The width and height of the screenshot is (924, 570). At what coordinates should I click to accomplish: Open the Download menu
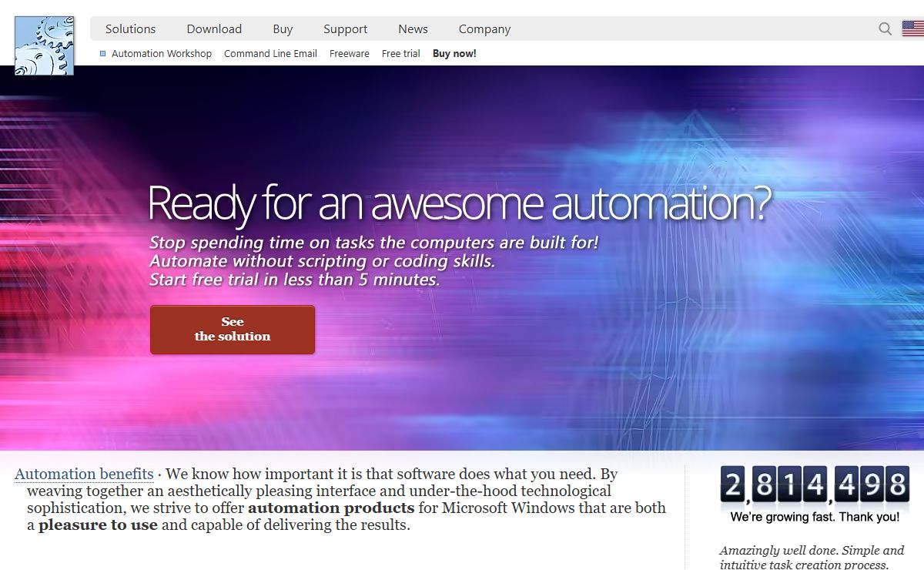(214, 29)
